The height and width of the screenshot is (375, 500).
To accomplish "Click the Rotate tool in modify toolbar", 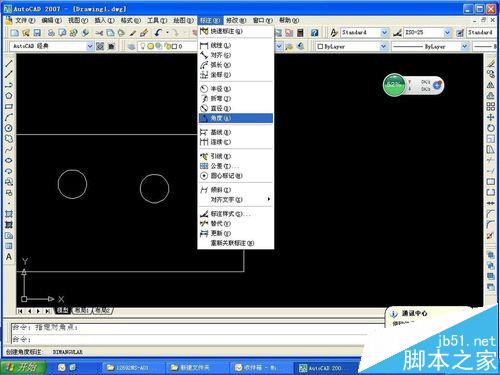I will coord(491,128).
